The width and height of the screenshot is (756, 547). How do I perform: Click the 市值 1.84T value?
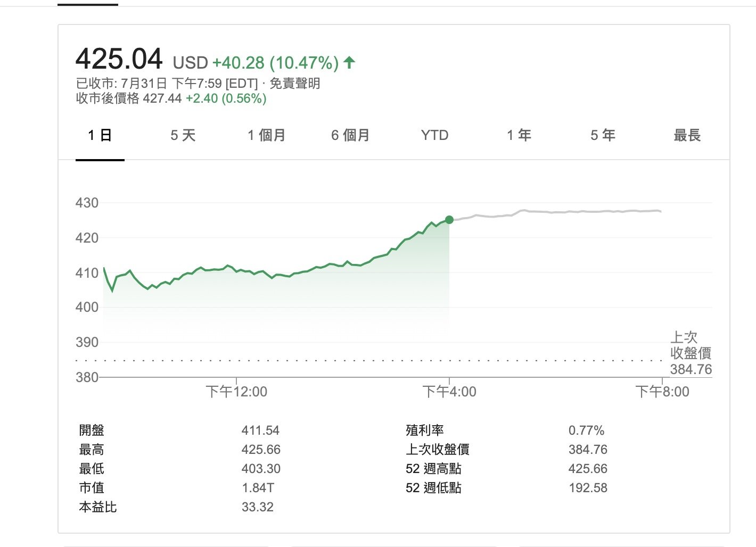point(258,488)
